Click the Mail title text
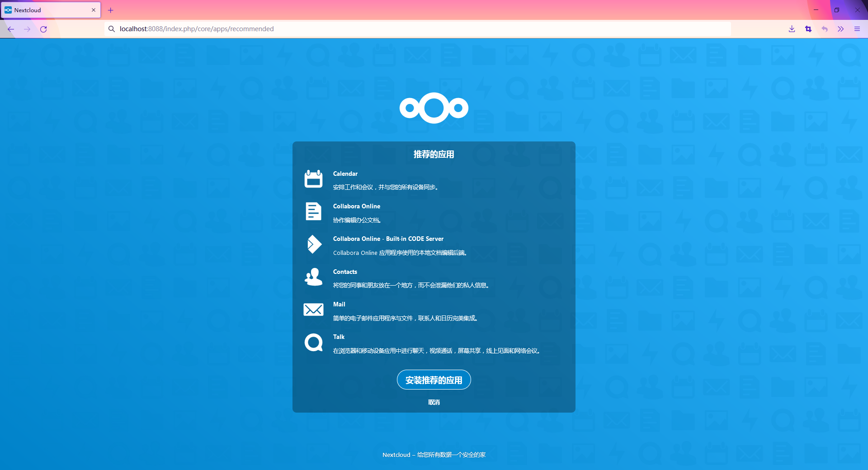The height and width of the screenshot is (470, 868). pos(339,304)
